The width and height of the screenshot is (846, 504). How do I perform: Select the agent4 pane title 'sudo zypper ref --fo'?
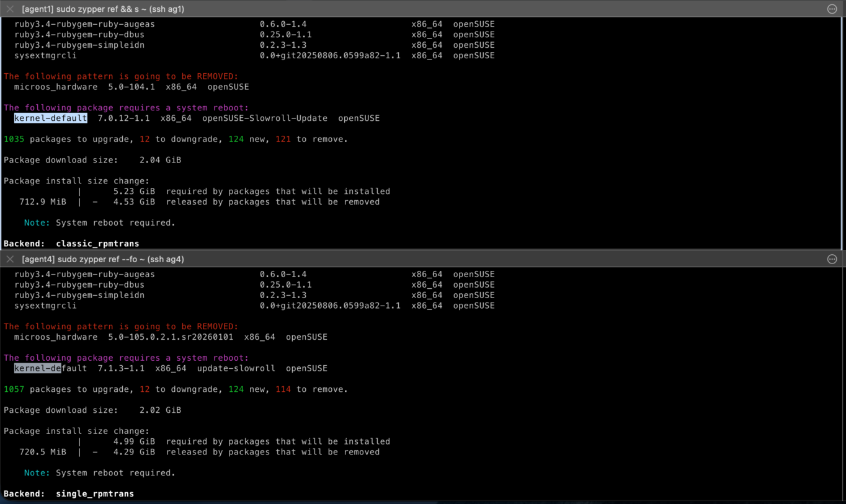97,259
